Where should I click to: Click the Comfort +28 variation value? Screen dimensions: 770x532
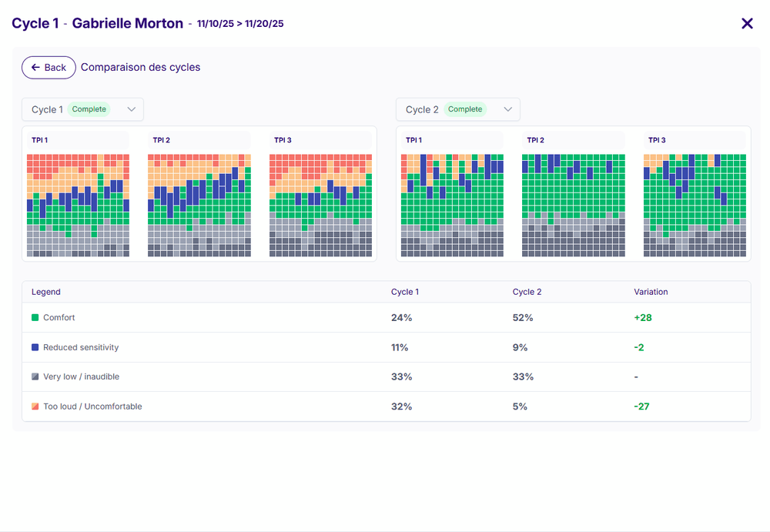click(x=643, y=317)
